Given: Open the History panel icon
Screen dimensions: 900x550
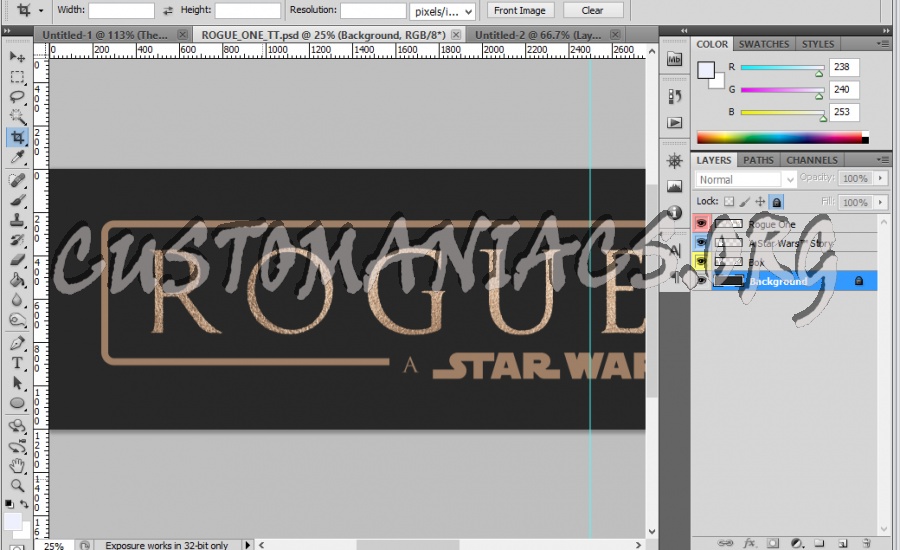Looking at the screenshot, I should point(674,96).
